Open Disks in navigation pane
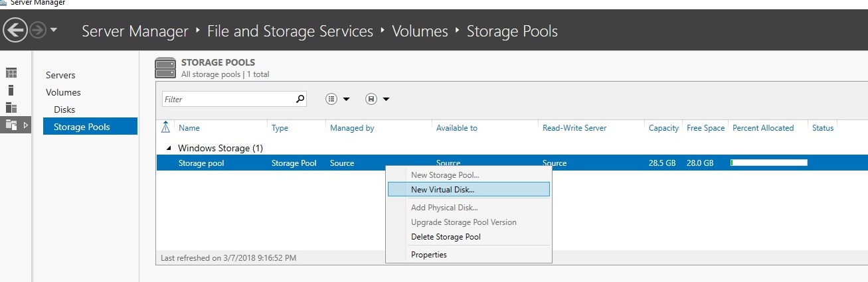Image resolution: width=868 pixels, height=282 pixels. pyautogui.click(x=64, y=109)
